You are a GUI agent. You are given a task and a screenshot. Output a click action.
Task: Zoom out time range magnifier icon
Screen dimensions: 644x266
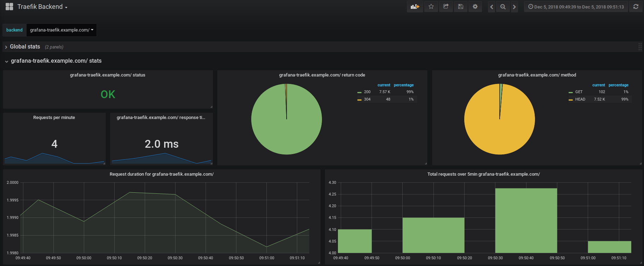(503, 7)
